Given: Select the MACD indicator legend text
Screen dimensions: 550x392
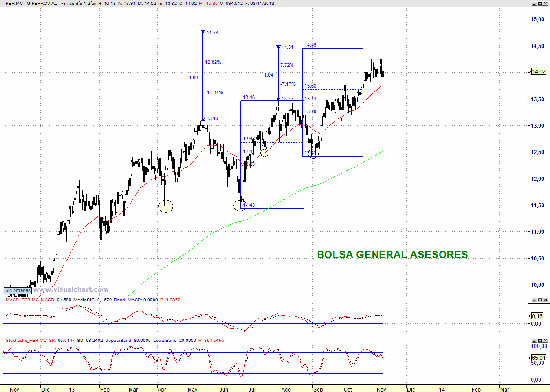Looking at the screenshot, I should [93, 300].
